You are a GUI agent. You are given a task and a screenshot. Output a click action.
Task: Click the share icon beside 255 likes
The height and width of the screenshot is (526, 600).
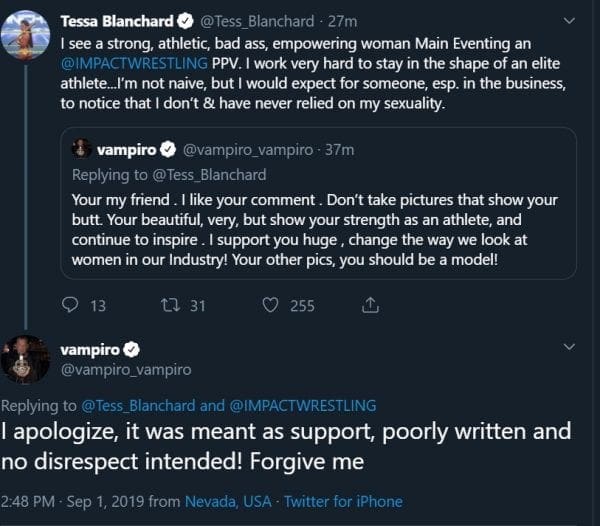369,306
